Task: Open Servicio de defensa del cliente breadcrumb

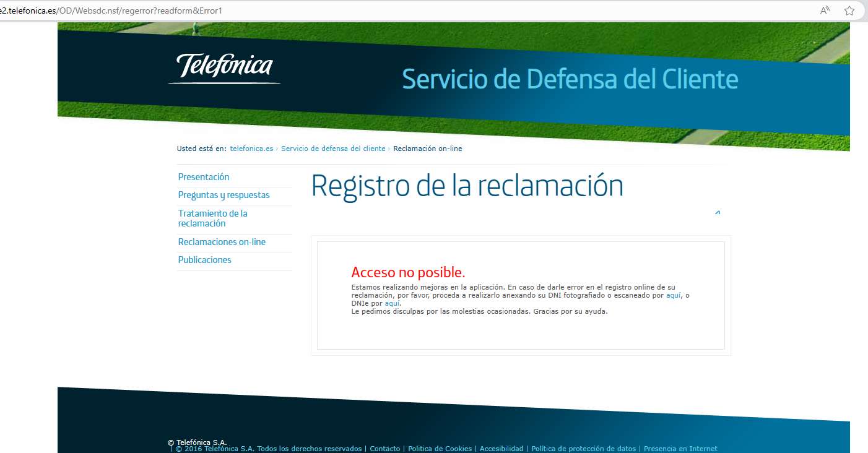Action: (x=333, y=149)
